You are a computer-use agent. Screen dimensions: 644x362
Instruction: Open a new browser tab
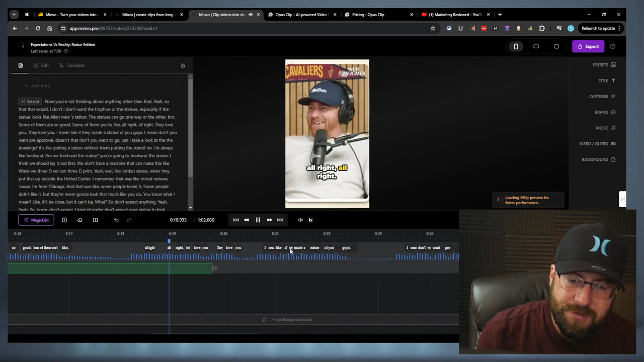[500, 15]
